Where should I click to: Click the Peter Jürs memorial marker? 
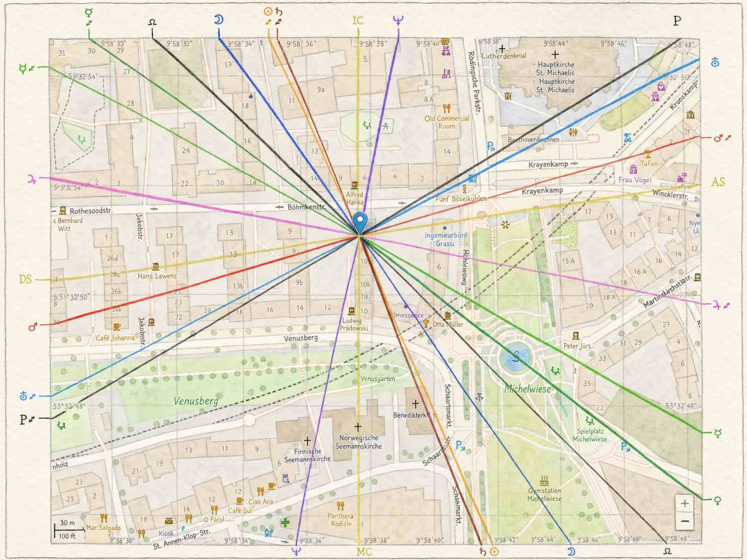coord(576,335)
